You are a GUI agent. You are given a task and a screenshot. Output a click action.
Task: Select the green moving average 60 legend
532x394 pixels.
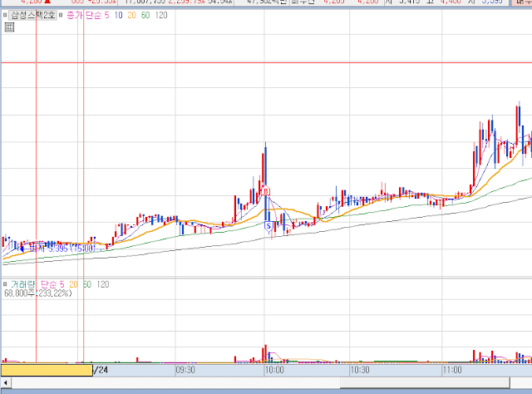pos(145,15)
